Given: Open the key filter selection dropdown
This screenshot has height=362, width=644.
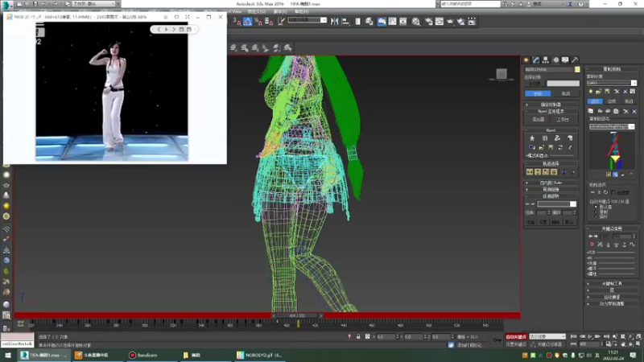Looking at the screenshot, I should 547,336.
